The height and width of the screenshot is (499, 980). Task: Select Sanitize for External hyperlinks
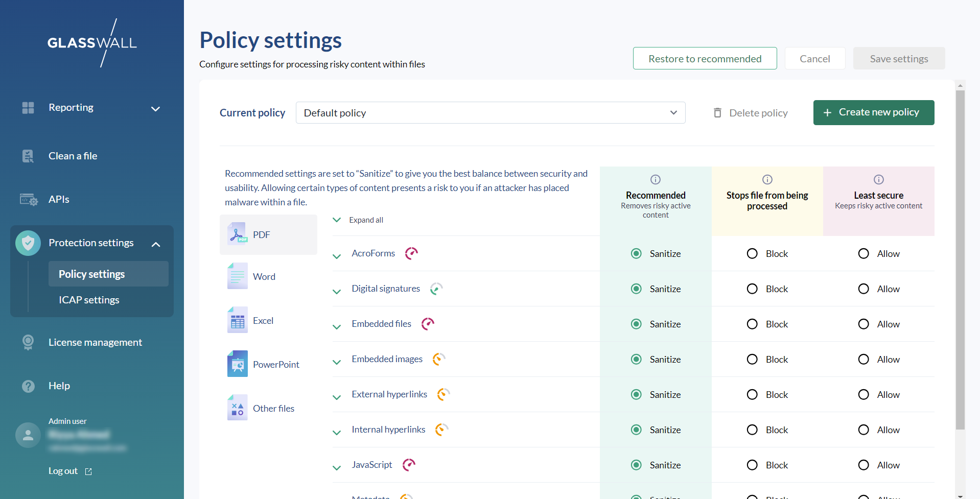click(636, 395)
